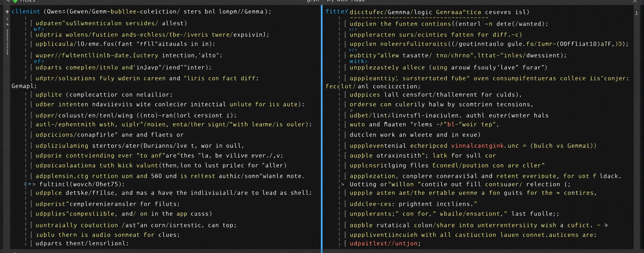
Task: Click the line 'udparts thent/lensrlionl:'
Action: [x=82, y=243]
